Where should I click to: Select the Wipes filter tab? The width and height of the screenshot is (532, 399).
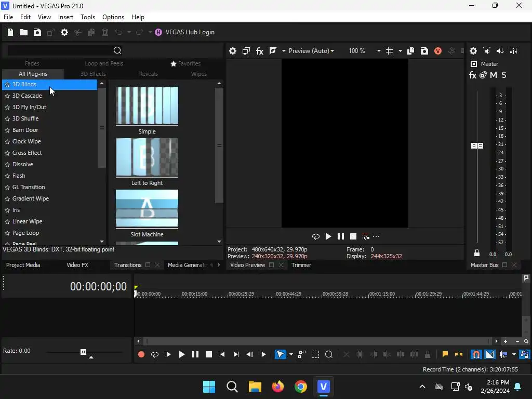click(x=198, y=74)
